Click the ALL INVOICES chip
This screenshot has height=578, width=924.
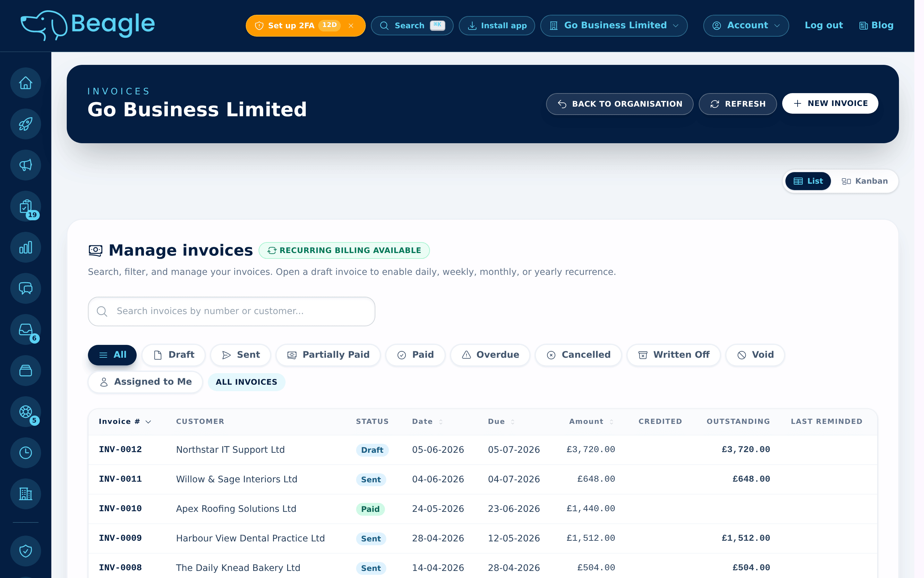tap(246, 382)
